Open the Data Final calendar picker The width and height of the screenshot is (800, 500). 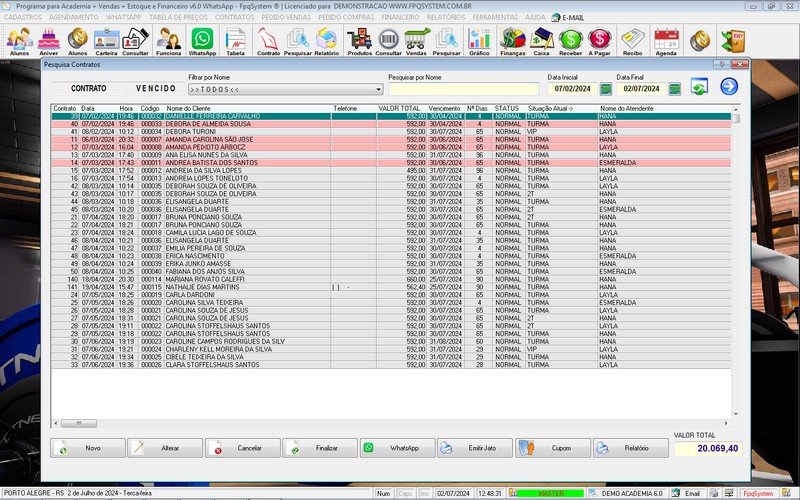click(674, 89)
